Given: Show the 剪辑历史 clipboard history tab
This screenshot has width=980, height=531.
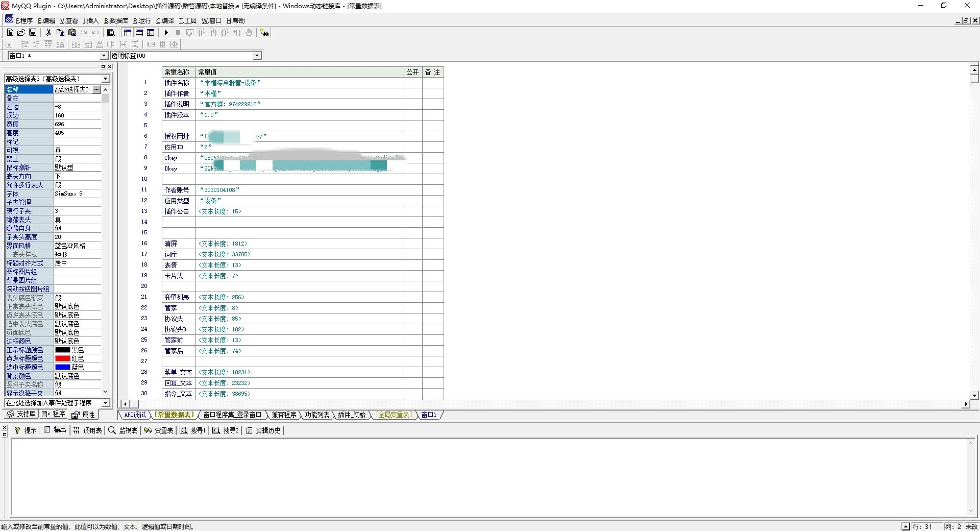Looking at the screenshot, I should pyautogui.click(x=263, y=430).
